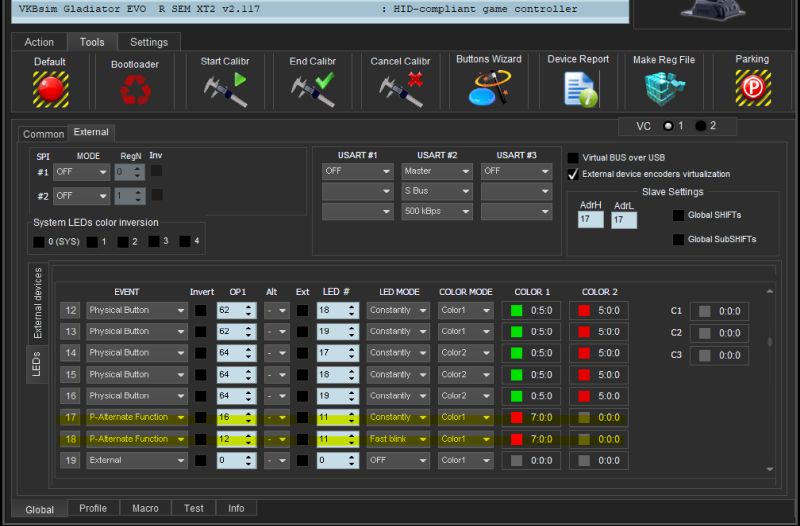The height and width of the screenshot is (526, 800).
Task: Click the Make Reg File icon
Action: 663,89
